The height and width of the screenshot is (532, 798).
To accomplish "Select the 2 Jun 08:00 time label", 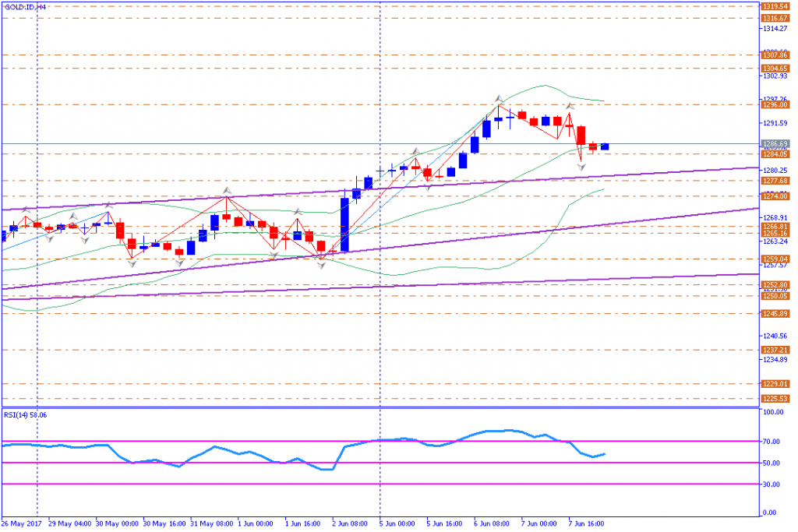I will click(350, 523).
